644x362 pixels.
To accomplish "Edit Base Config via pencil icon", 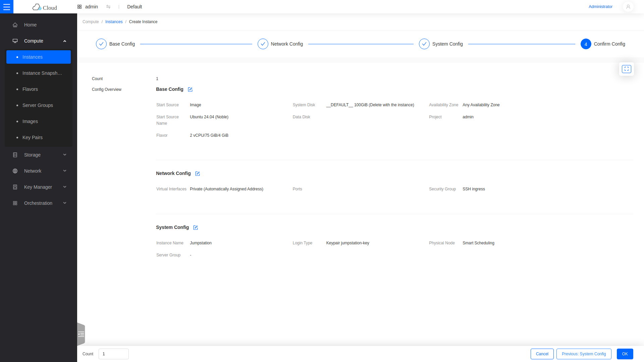I will pyautogui.click(x=190, y=89).
